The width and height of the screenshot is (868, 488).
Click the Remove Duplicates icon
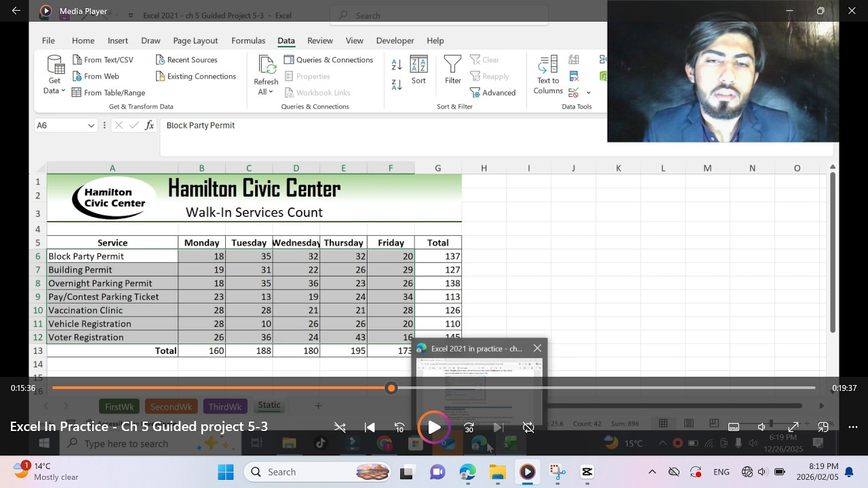[574, 76]
